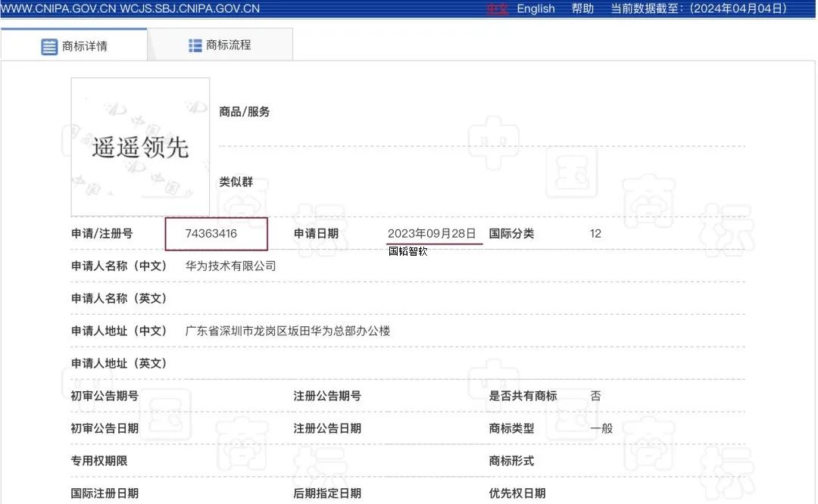Click the 当前数据截至 date notice
Image resolution: width=818 pixels, height=504 pixels.
pyautogui.click(x=699, y=9)
